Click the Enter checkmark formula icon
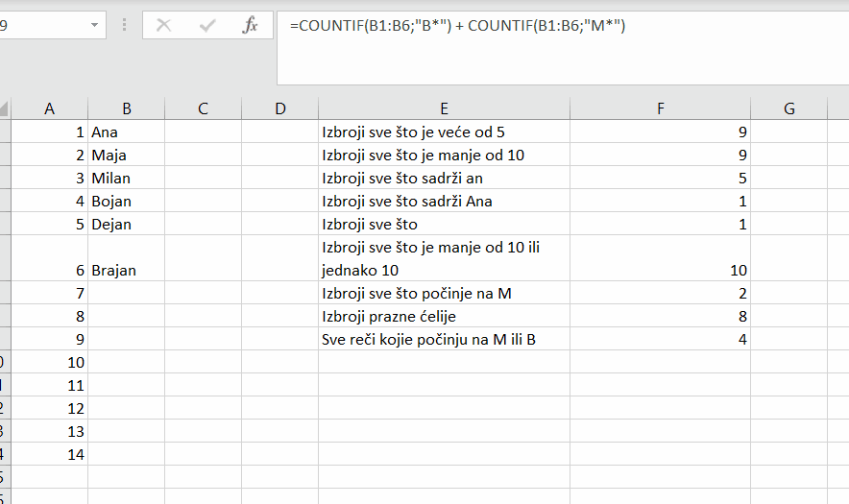 207,26
